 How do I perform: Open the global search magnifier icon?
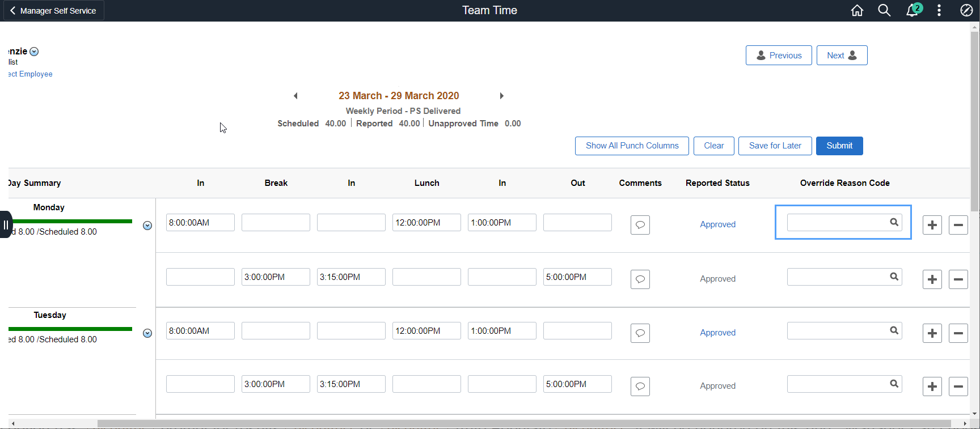[884, 10]
